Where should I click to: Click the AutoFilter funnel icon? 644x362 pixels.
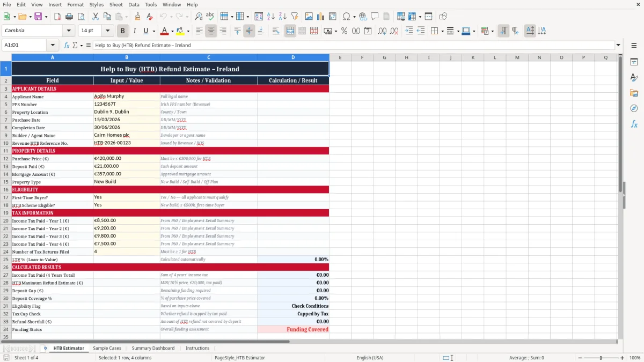tap(295, 17)
